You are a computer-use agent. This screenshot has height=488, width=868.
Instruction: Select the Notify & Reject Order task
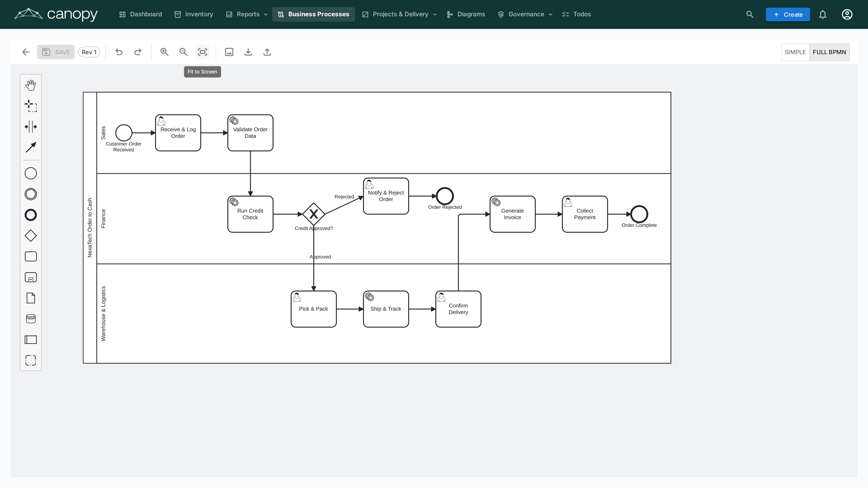point(386,196)
